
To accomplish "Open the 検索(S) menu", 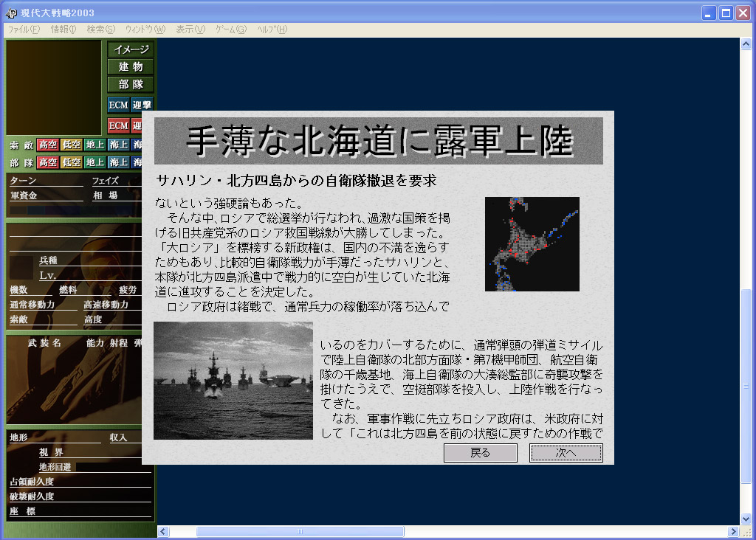I will point(100,30).
